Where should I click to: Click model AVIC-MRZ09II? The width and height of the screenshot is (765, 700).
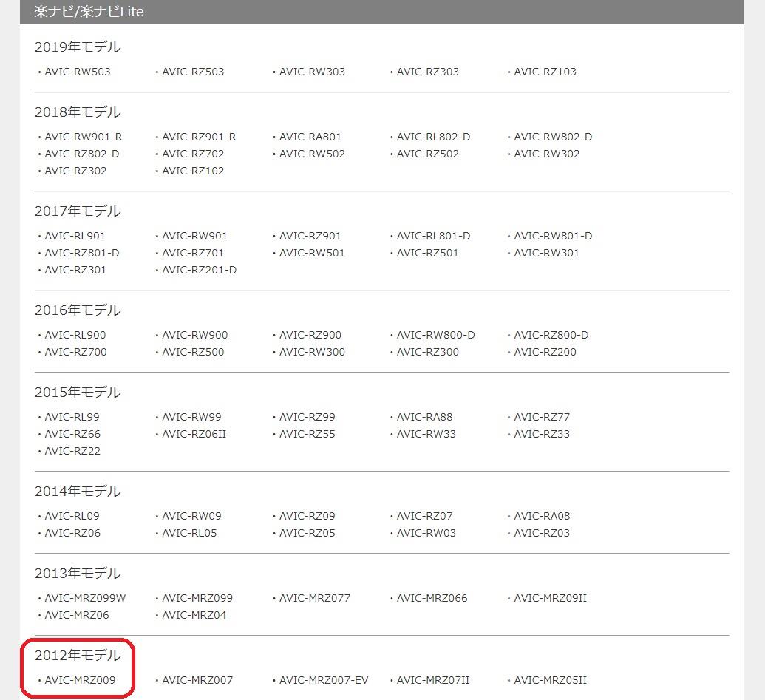pos(551,598)
